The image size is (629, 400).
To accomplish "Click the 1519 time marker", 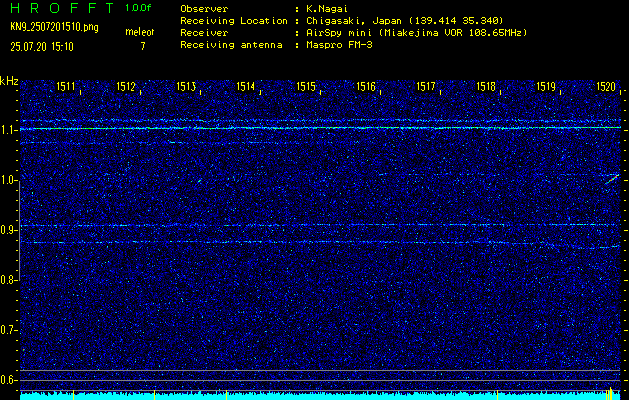I will [x=546, y=86].
